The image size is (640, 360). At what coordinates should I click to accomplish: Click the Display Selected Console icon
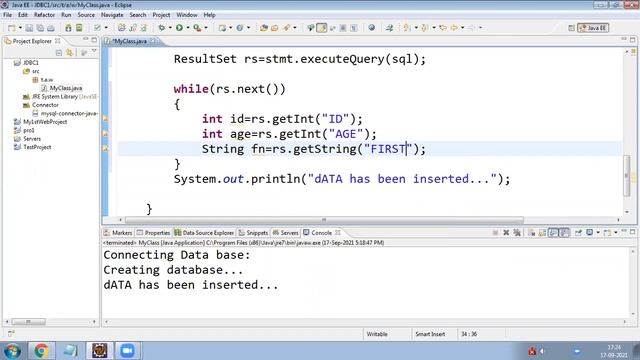click(589, 233)
